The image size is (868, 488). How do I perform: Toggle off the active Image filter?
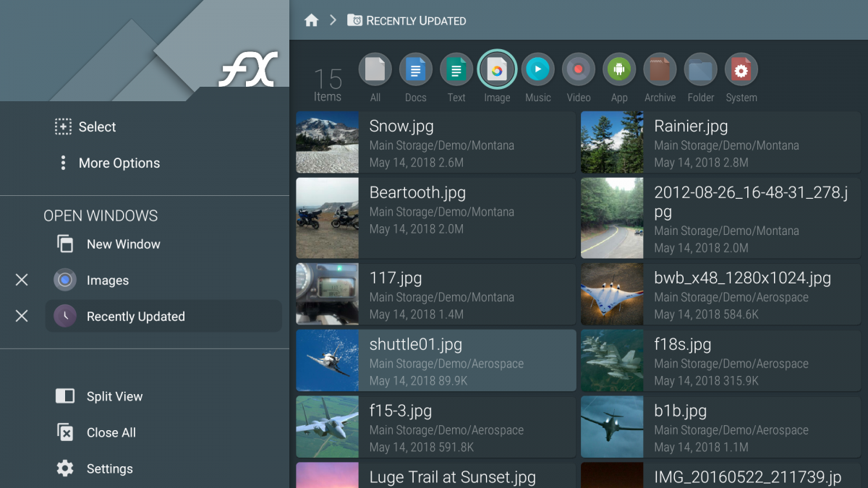point(497,69)
